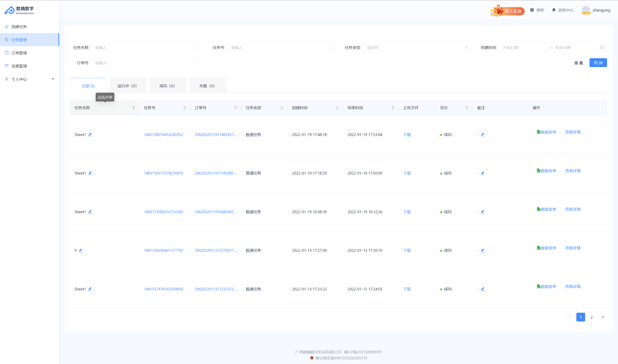Sort by 任务类型 column arrows
The image size is (618, 364).
pos(282,108)
